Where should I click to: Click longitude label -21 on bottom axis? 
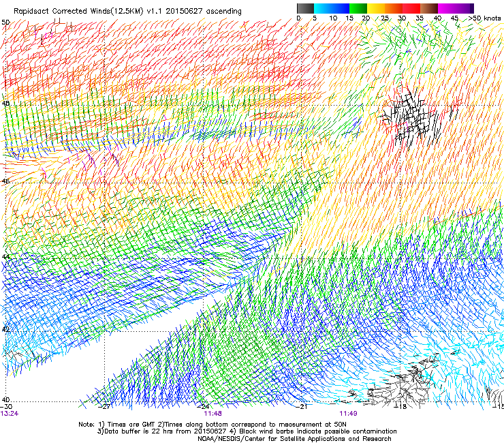point(302,407)
